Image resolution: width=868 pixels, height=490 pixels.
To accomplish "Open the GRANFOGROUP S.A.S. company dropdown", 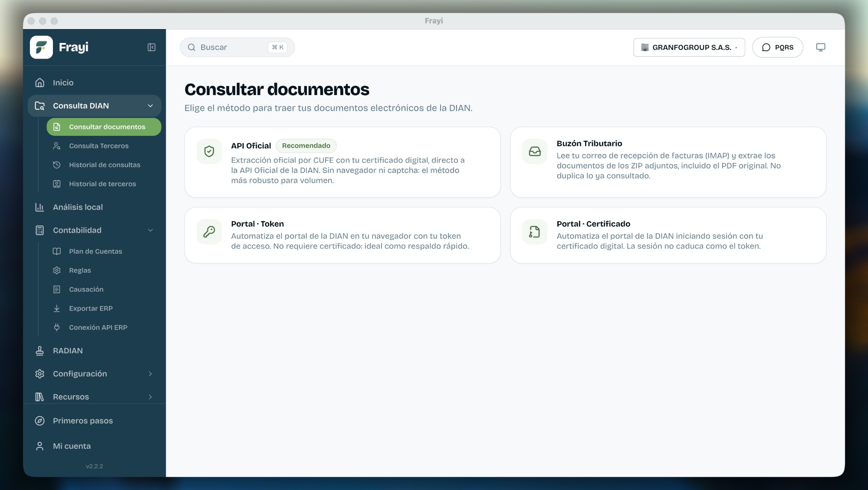I will click(x=689, y=47).
